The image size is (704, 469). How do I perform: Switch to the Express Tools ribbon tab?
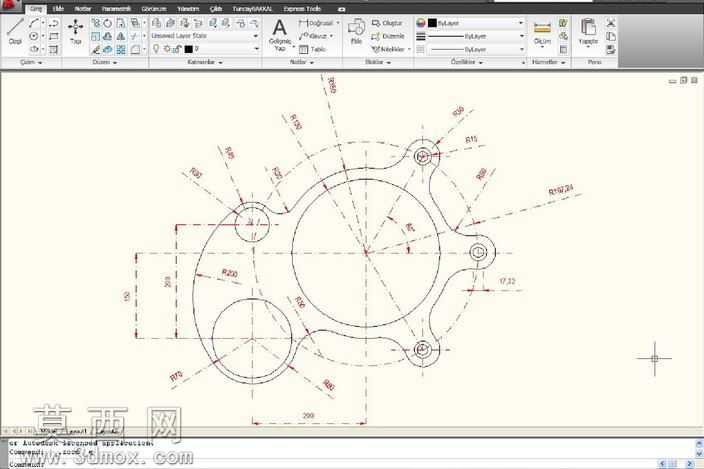pyautogui.click(x=302, y=9)
